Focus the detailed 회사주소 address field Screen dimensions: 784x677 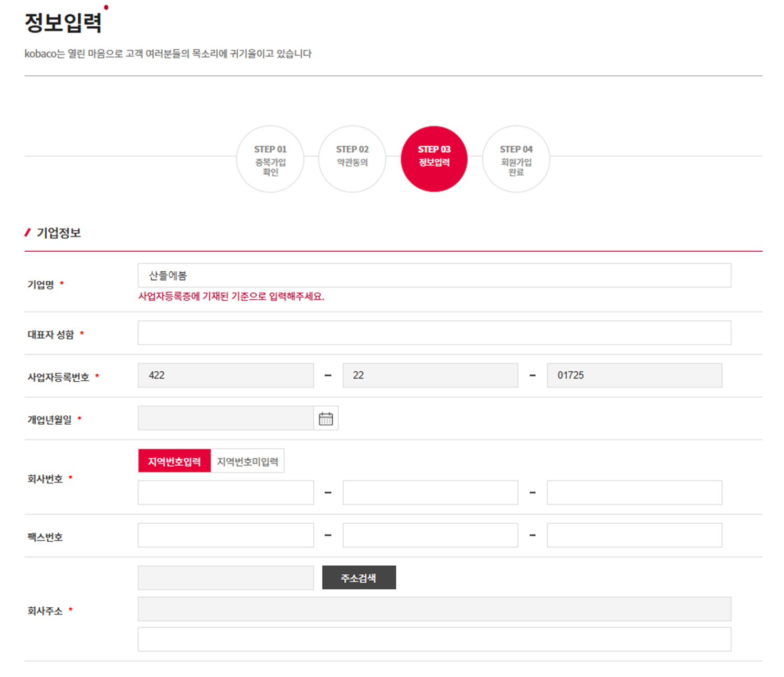pyautogui.click(x=435, y=639)
